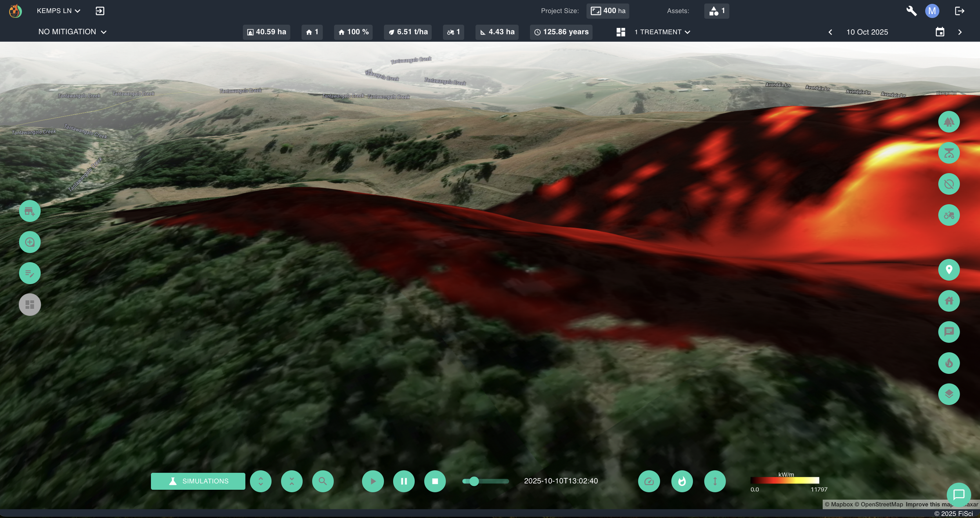Toggle the fire flame layer on right
The height and width of the screenshot is (518, 980).
(949, 363)
